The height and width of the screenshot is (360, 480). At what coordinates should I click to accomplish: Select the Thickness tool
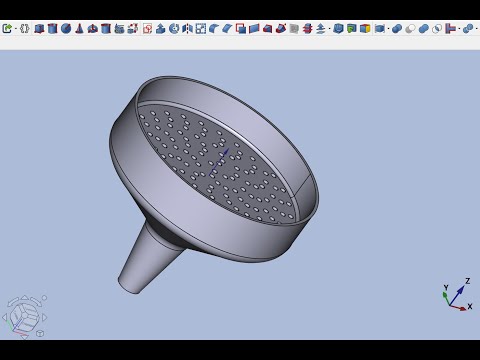pyautogui.click(x=338, y=29)
